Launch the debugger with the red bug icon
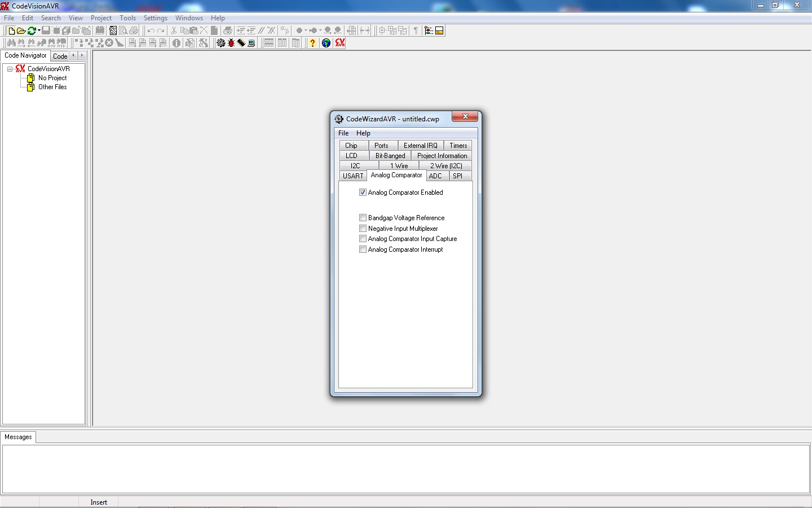Screen dimensions: 812x508 231,43
